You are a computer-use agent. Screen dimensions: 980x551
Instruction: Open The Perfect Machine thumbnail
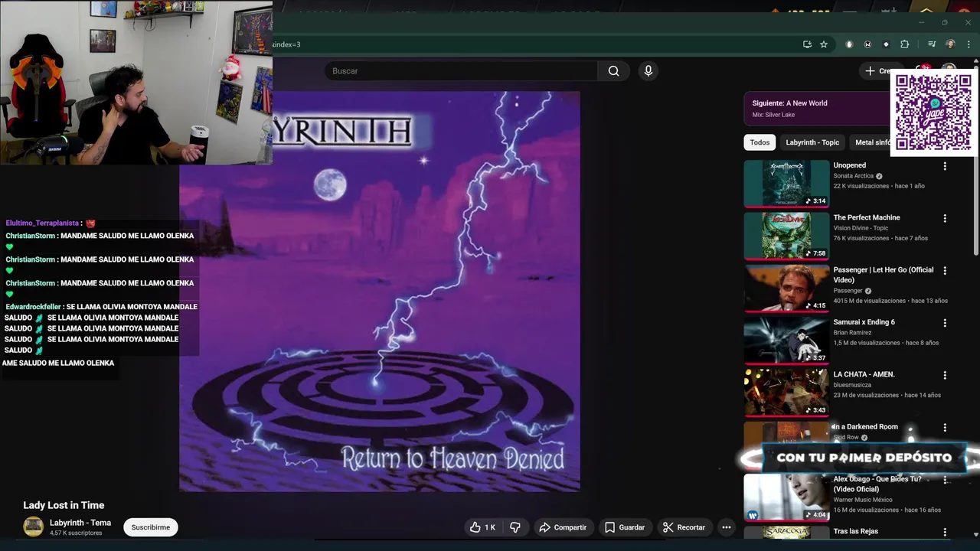[786, 236]
